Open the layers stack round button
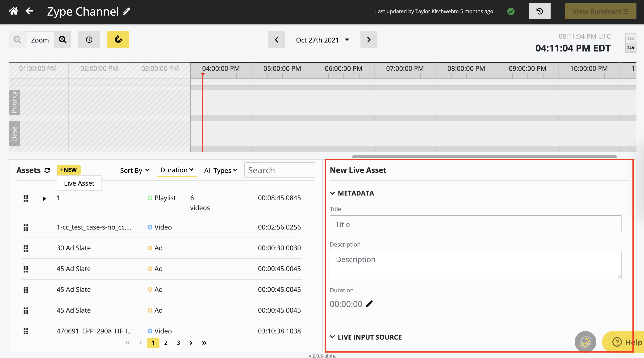Image resolution: width=644 pixels, height=358 pixels. (x=585, y=342)
